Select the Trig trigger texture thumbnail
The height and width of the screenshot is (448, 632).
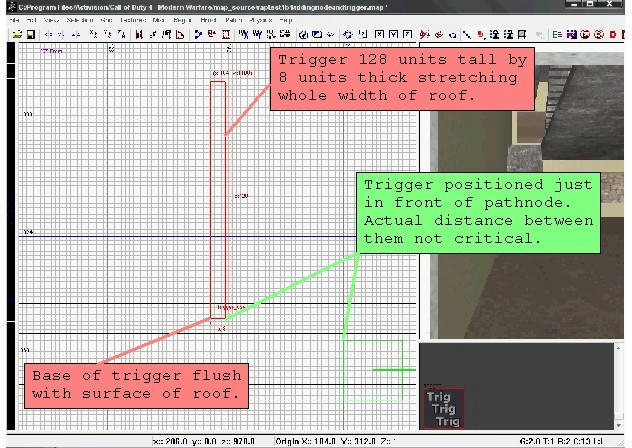click(x=439, y=410)
